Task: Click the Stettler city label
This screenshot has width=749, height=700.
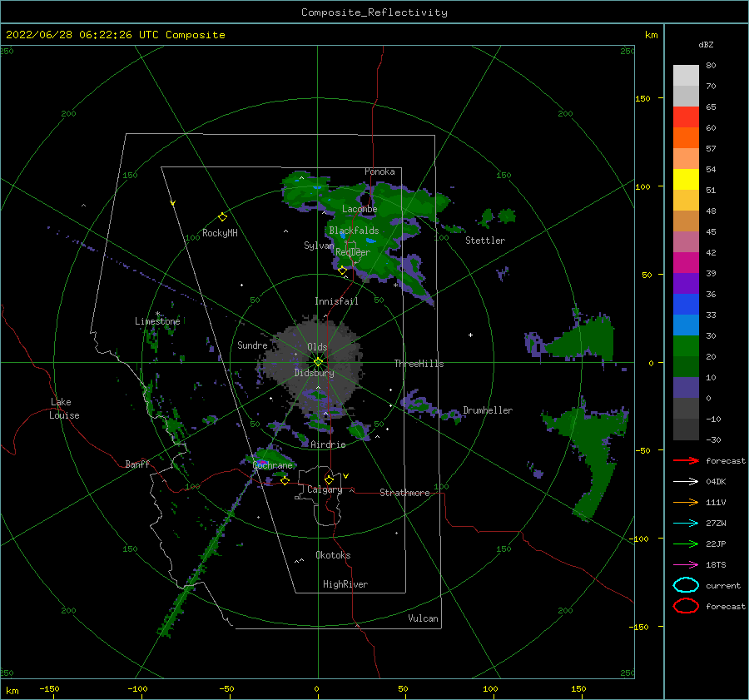Action: coord(485,241)
